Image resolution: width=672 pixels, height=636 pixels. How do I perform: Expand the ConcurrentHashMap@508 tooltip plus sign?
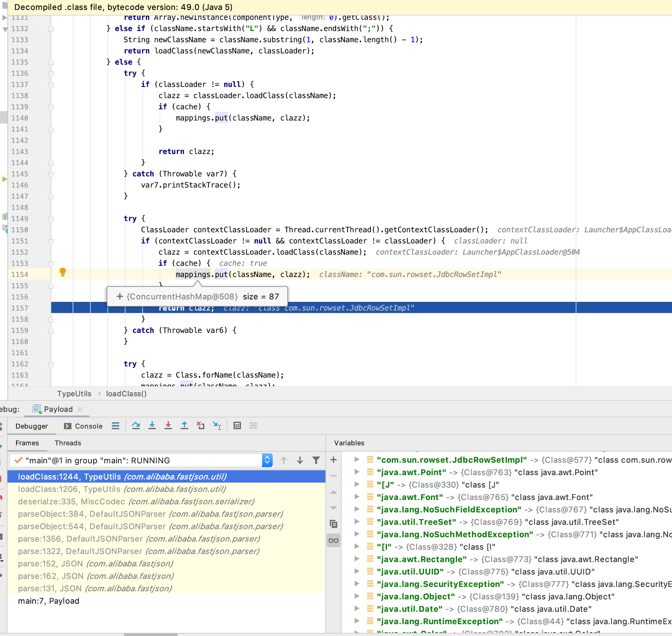coord(120,296)
